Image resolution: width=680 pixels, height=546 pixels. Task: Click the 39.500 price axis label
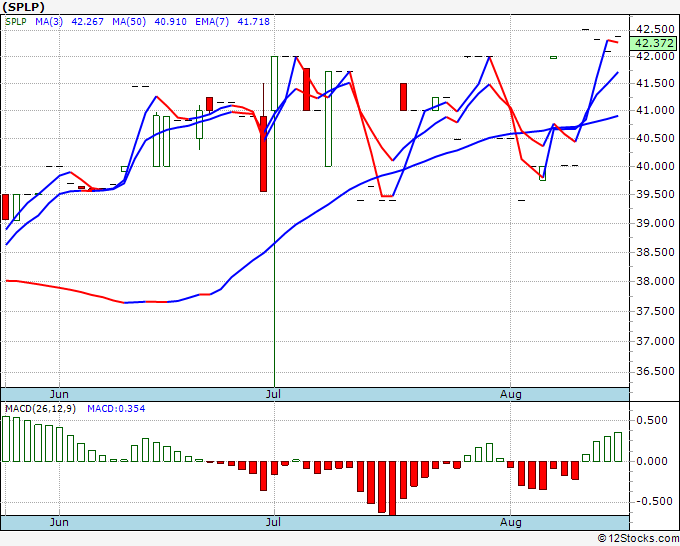pos(655,194)
